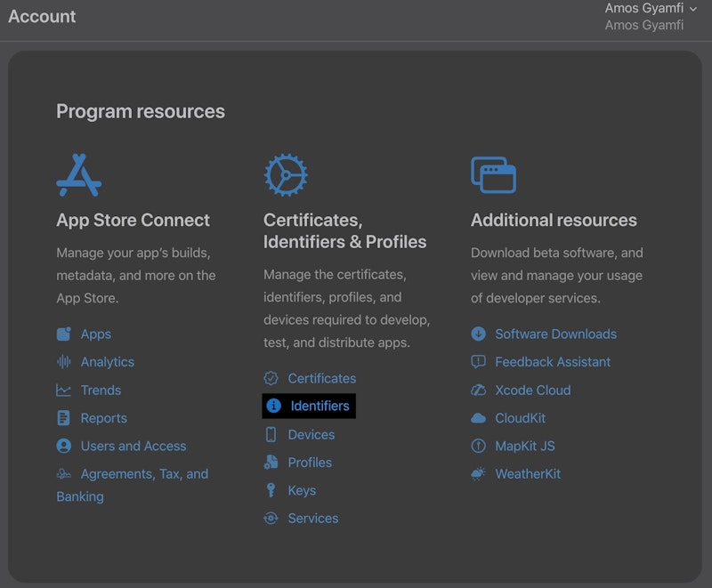Click the Devices phone icon
The image size is (712, 588).
(271, 435)
